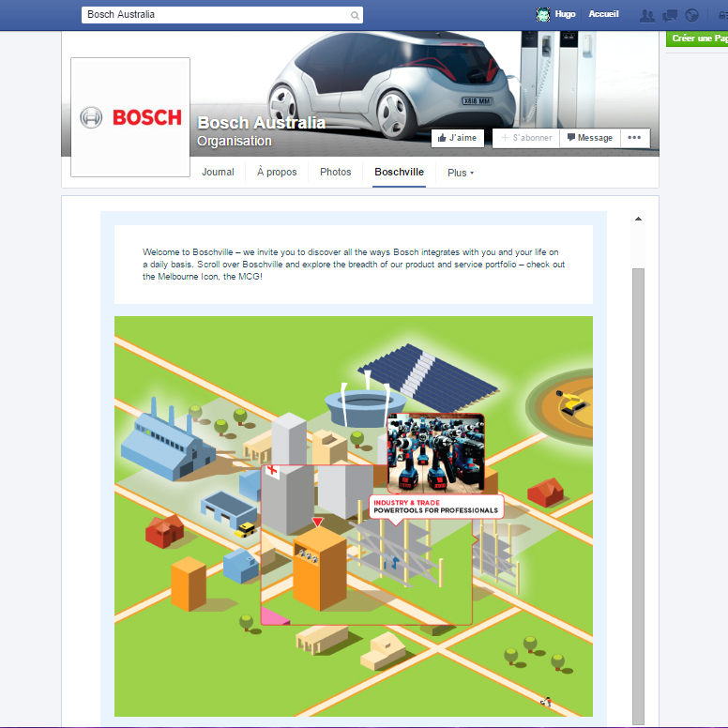Click the Bosch Australia search field

[214, 15]
